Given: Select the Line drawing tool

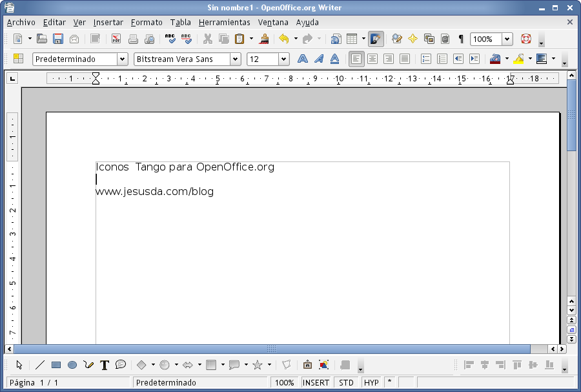Looking at the screenshot, I should (39, 365).
